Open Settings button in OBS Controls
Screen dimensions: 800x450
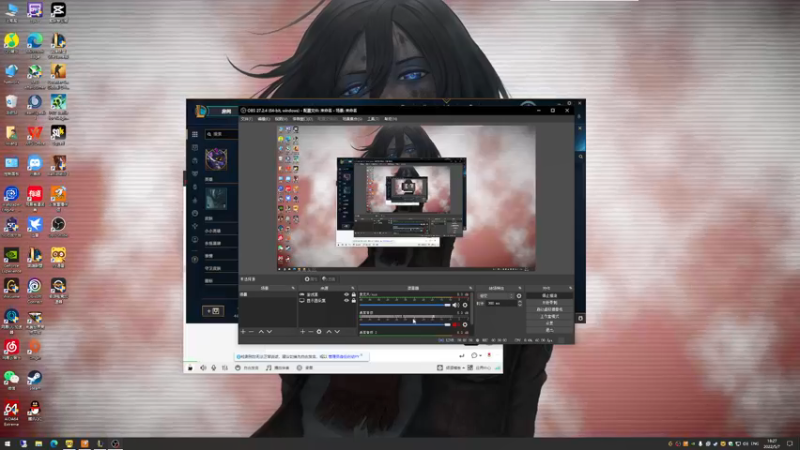[549, 323]
